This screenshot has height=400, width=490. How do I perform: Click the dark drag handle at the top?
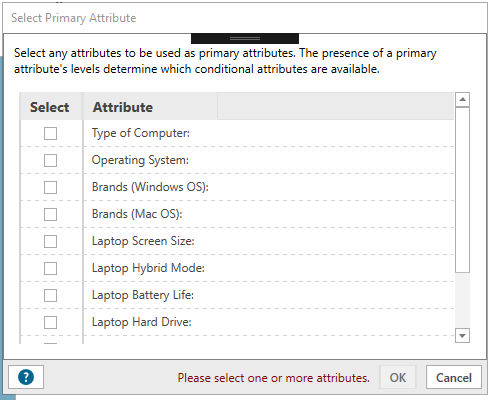point(245,39)
